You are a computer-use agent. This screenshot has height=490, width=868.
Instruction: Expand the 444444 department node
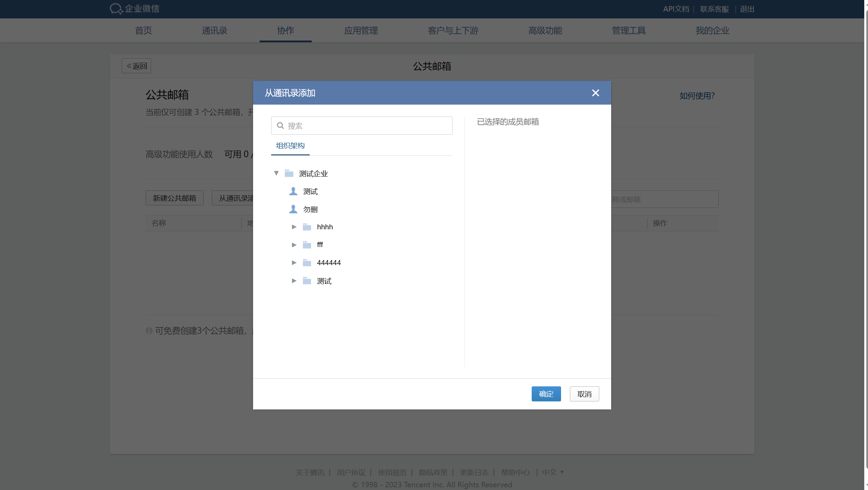coord(294,262)
